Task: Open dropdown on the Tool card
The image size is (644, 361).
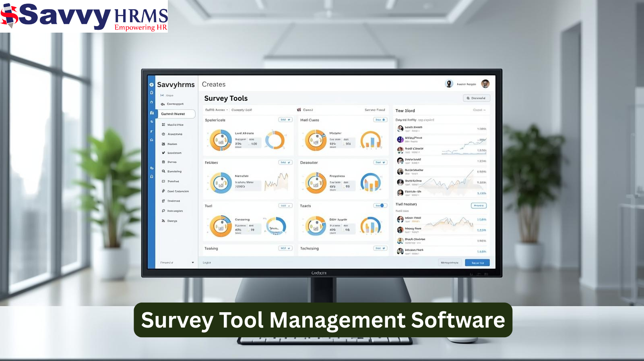Action: [285, 205]
